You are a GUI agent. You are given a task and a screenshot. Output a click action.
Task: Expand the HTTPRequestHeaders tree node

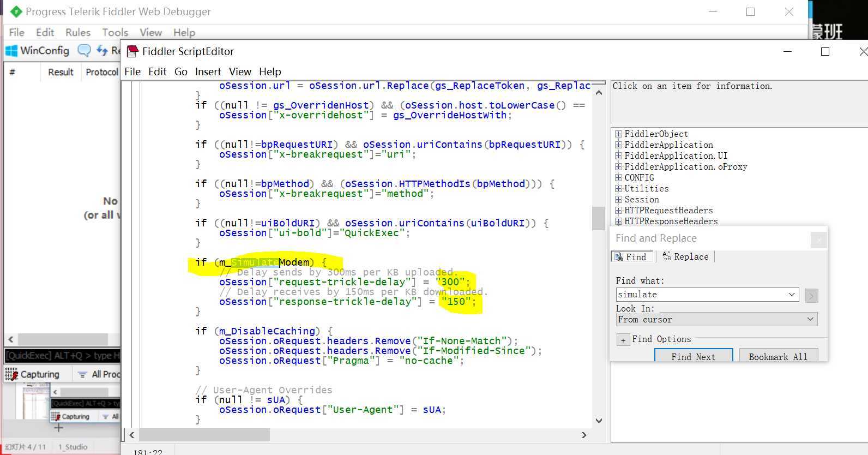618,210
